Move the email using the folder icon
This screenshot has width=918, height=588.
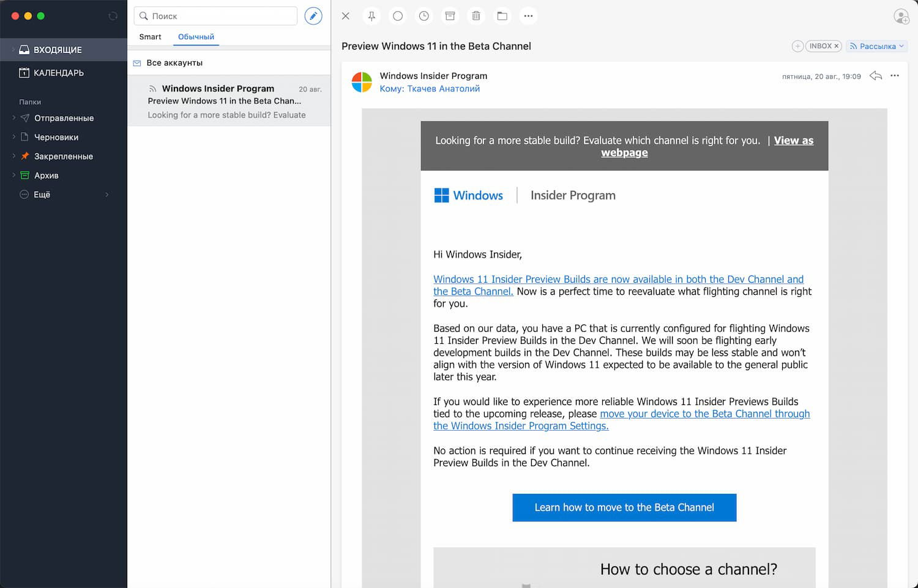pos(502,16)
